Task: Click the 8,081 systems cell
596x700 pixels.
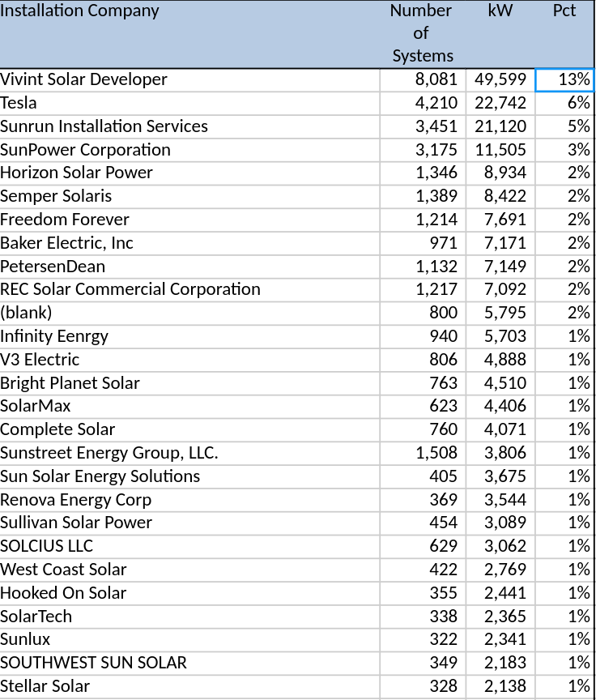Action: tap(423, 80)
